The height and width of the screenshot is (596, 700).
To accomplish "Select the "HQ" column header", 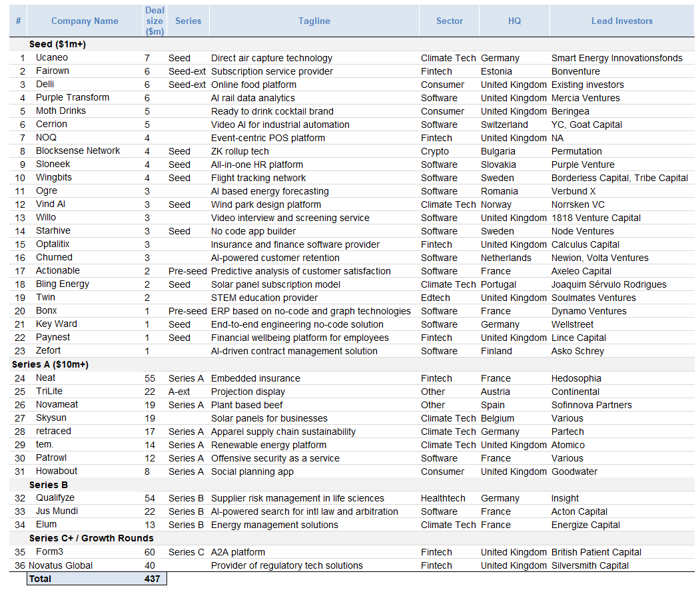I will pyautogui.click(x=514, y=21).
